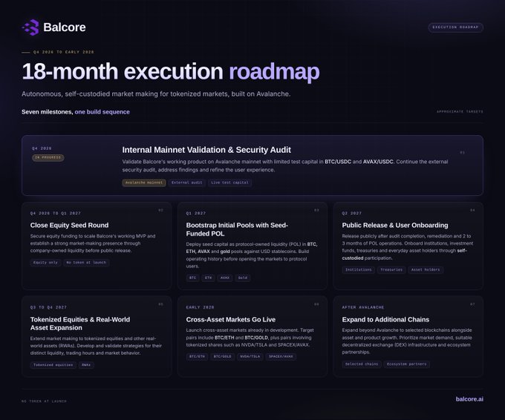The image size is (505, 420).
Task: Click the Approximate Targets label
Action: point(460,111)
